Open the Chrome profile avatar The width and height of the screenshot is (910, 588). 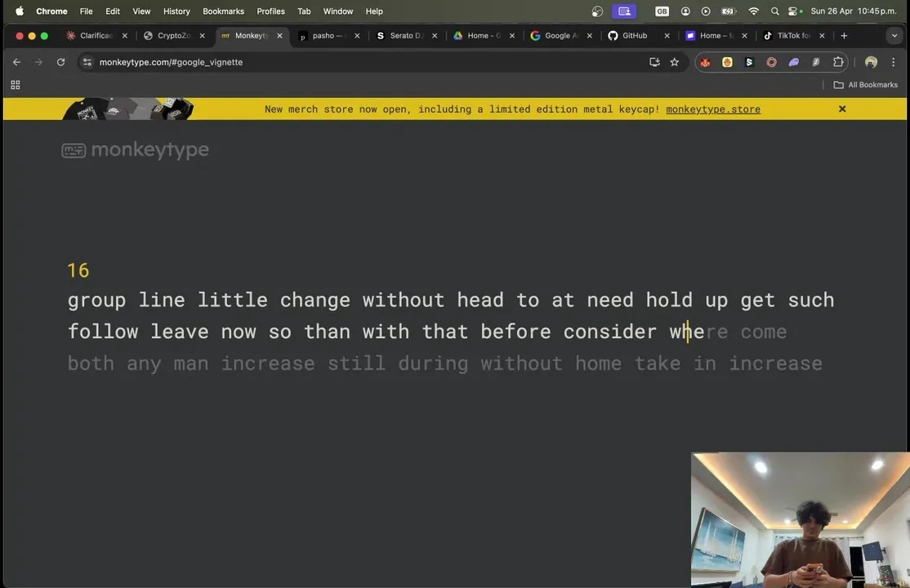[871, 62]
